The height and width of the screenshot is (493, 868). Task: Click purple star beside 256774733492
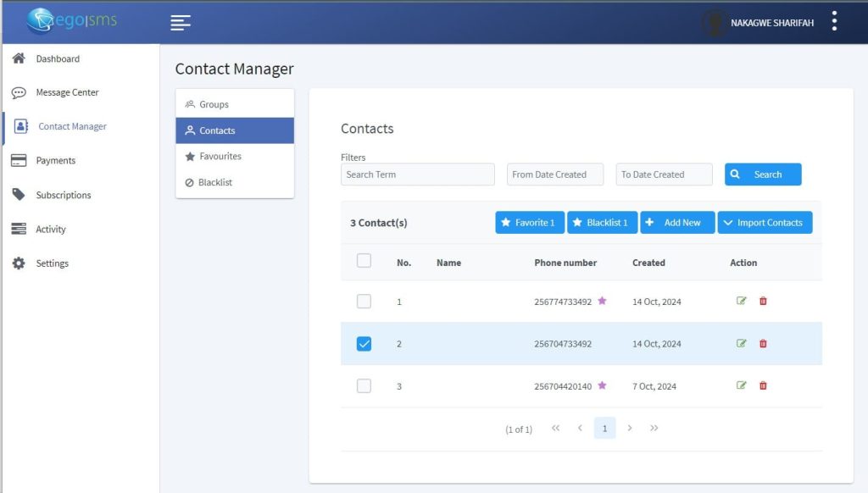coord(602,301)
